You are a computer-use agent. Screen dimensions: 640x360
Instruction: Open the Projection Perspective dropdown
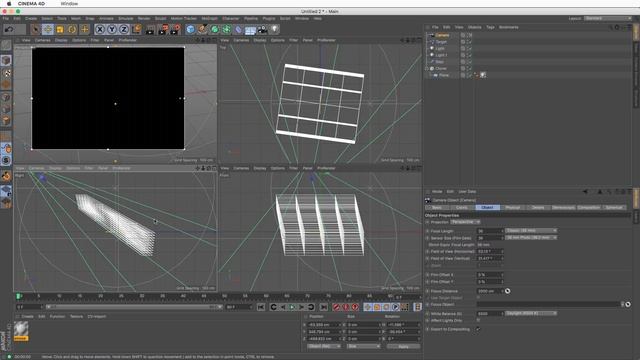coord(465,222)
